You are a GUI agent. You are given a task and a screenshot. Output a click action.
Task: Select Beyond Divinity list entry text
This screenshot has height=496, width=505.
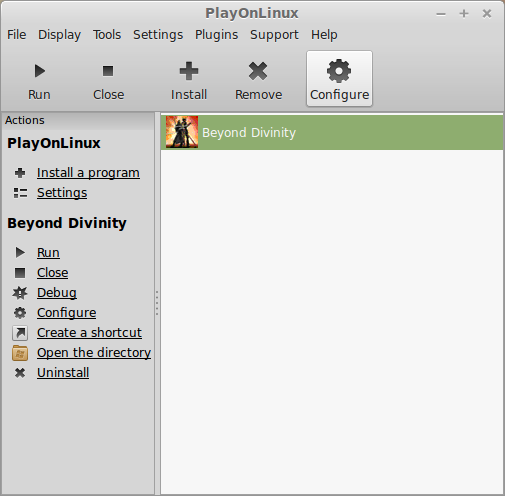point(249,133)
